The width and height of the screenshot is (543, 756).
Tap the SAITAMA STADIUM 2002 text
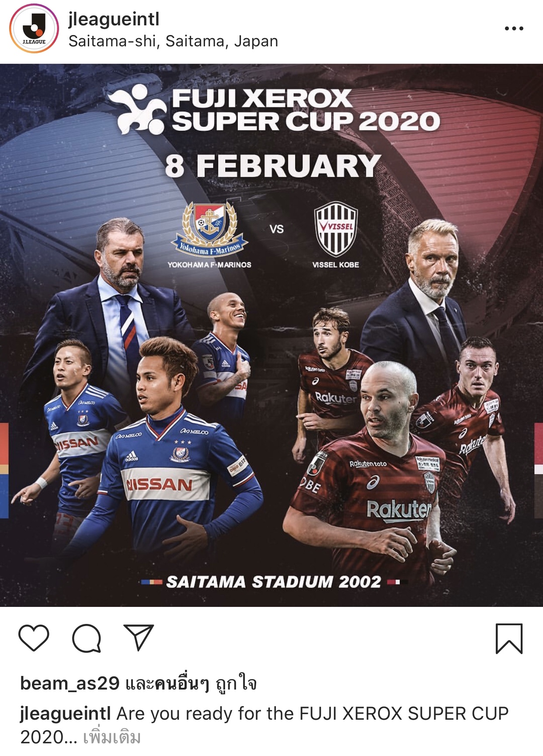274,582
